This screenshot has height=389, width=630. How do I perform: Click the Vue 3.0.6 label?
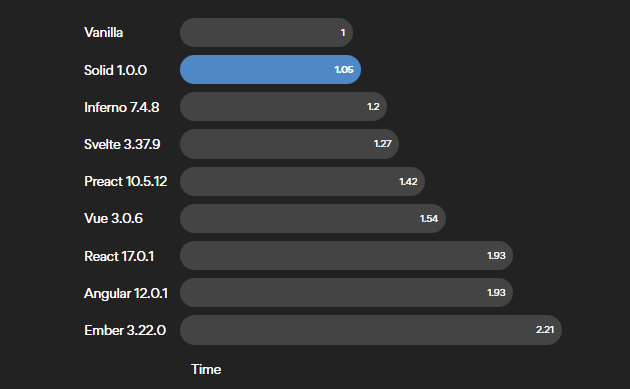pyautogui.click(x=113, y=219)
